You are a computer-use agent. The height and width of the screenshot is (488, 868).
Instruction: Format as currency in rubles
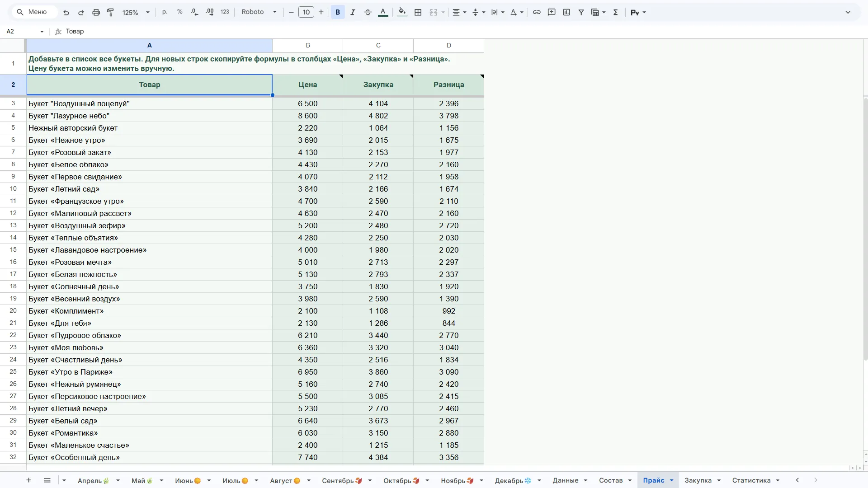[165, 12]
